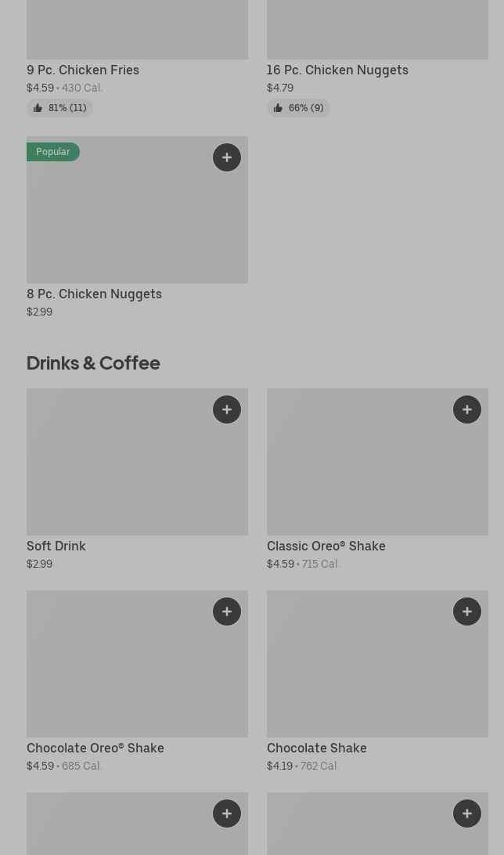Click thumbs-up rating 66% (9)

coord(299,108)
